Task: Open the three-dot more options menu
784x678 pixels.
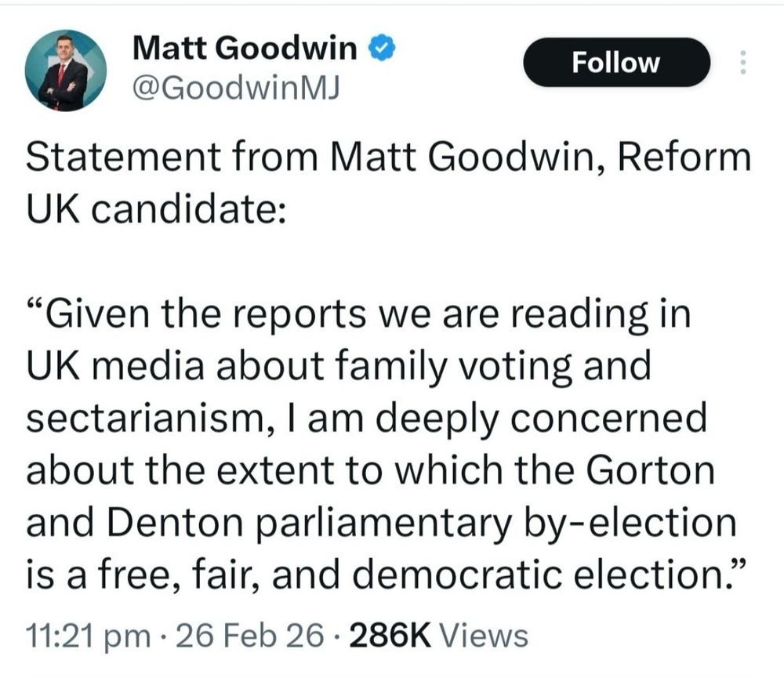Action: (x=743, y=63)
